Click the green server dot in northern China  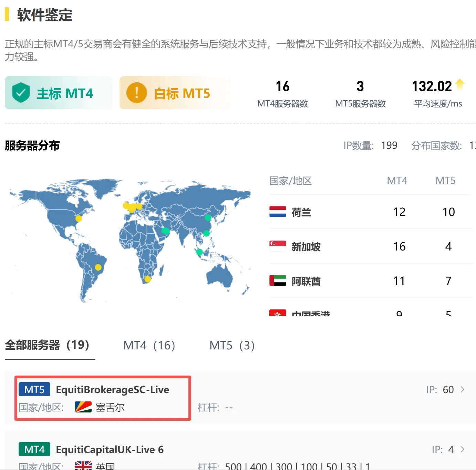(208, 217)
